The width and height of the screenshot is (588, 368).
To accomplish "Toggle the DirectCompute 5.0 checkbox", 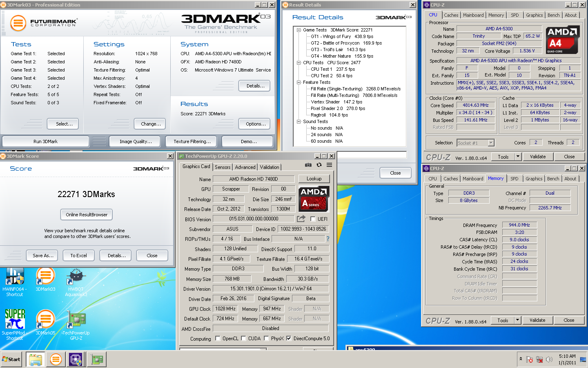I will tap(289, 338).
